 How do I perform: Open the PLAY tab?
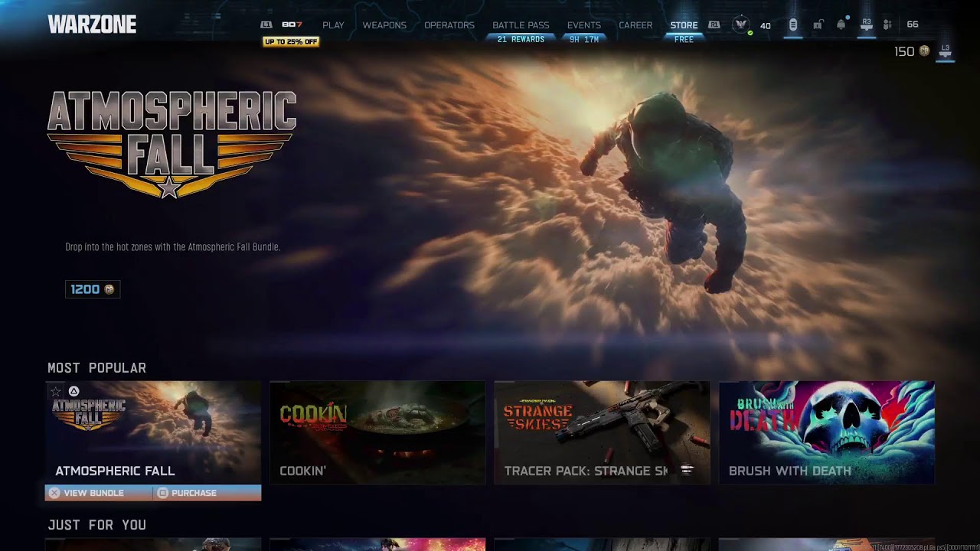point(333,25)
